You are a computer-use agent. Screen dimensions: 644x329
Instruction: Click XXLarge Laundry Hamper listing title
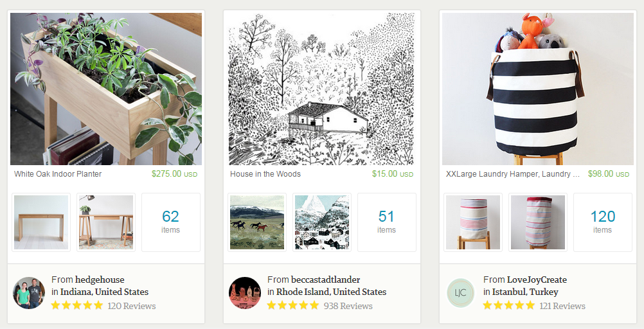pos(513,174)
